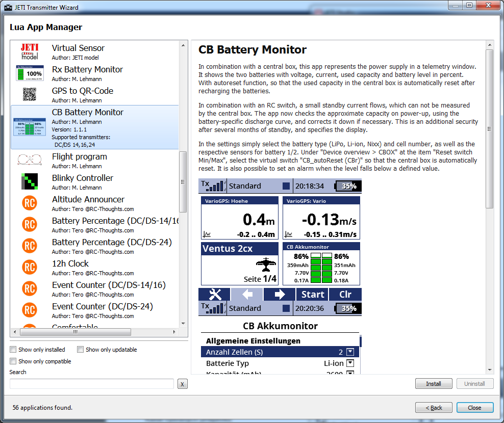This screenshot has height=423, width=504.
Task: Click the Rx Battery Monitor thumbnail icon
Action: 30,73
